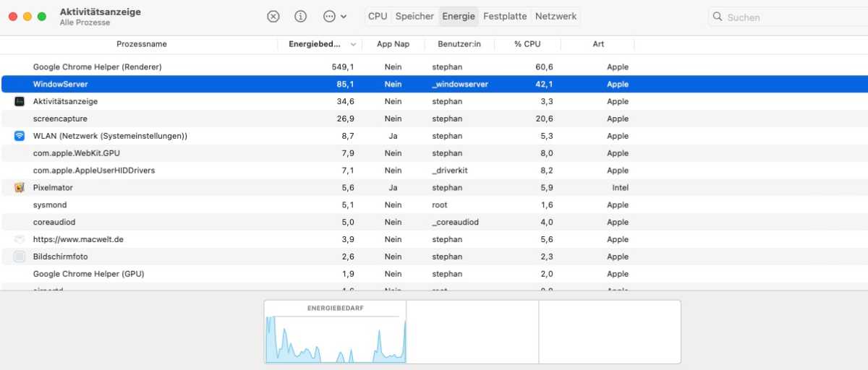This screenshot has height=370, width=868.
Task: Select the WindowServer process row
Action: click(434, 84)
